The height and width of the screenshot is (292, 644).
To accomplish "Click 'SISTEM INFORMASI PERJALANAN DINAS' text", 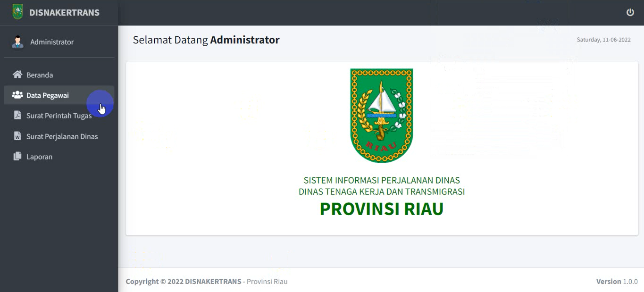I will point(382,180).
